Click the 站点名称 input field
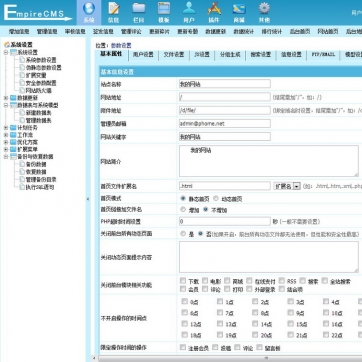Image resolution: width=362 pixels, height=362 pixels. click(x=225, y=84)
